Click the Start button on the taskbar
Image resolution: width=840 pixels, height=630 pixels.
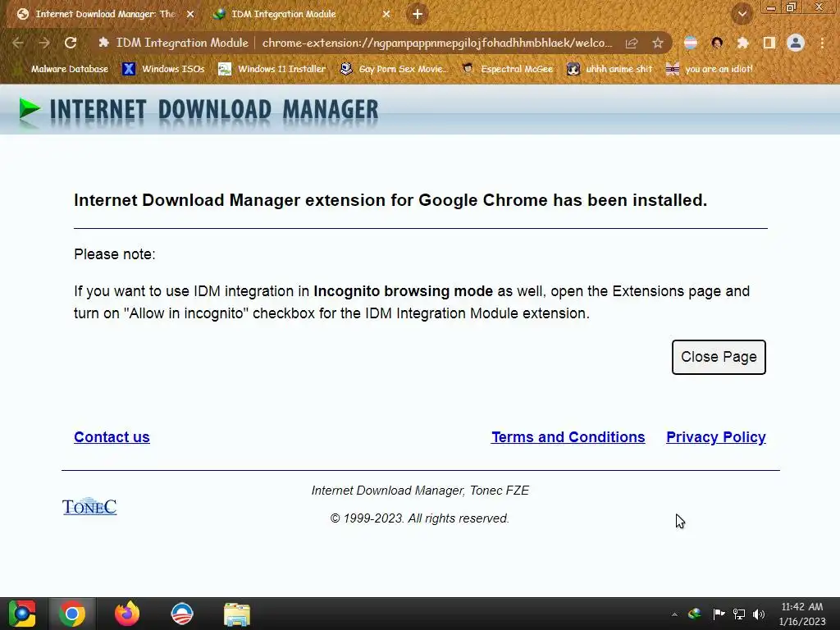pos(22,614)
